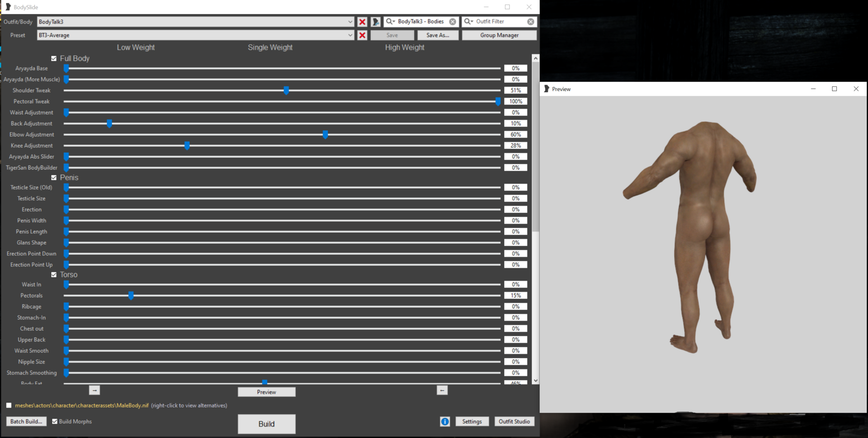The height and width of the screenshot is (438, 868).
Task: Open the Preset dropdown showing BT3-Average
Action: [x=195, y=35]
